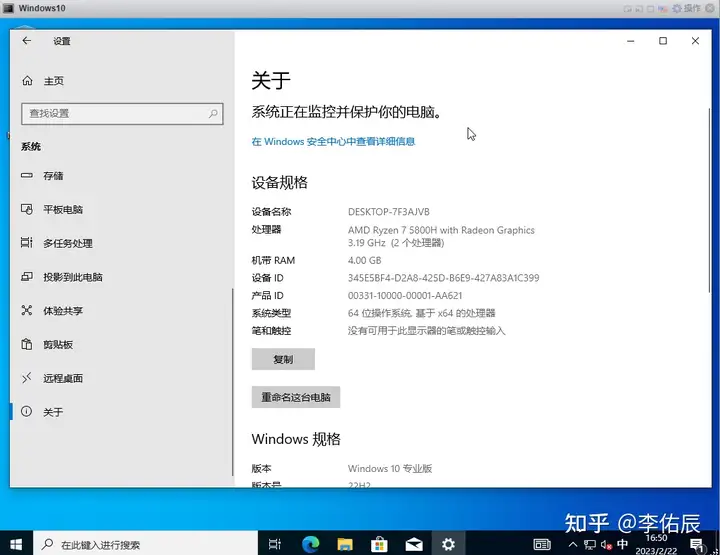Image resolution: width=720 pixels, height=555 pixels.
Task: Click the 平板电脑 tablet icon
Action: (x=27, y=209)
